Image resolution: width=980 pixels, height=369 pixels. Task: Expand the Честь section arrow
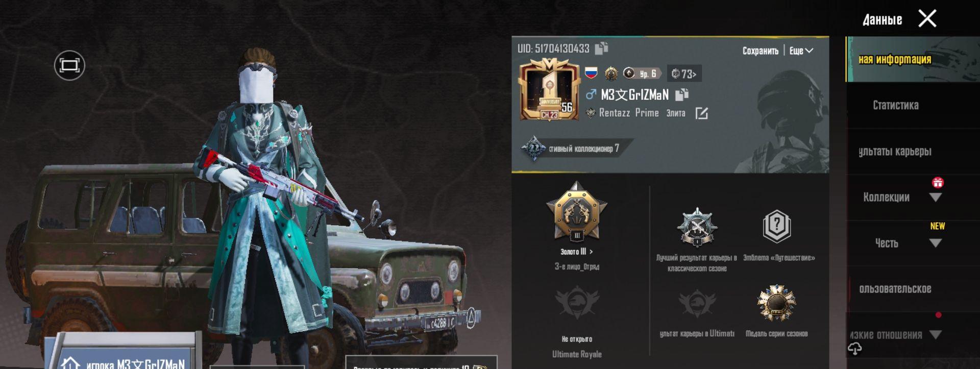(x=935, y=243)
